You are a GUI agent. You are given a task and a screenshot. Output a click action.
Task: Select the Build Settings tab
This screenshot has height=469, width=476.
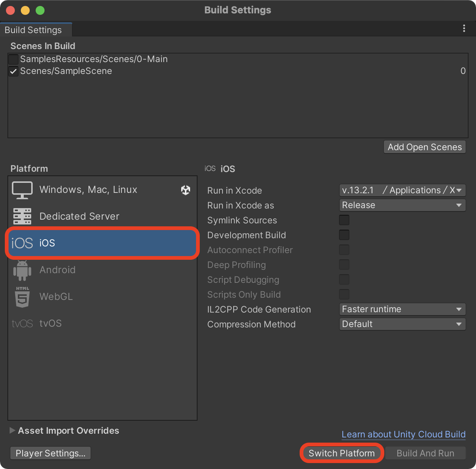(x=36, y=30)
